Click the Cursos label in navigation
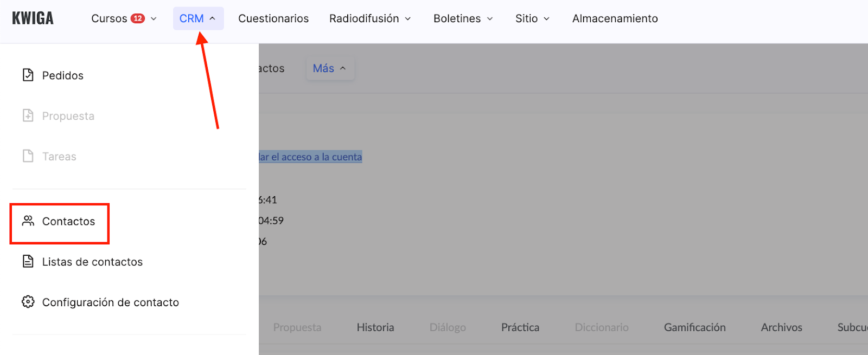868x355 pixels. pos(109,18)
